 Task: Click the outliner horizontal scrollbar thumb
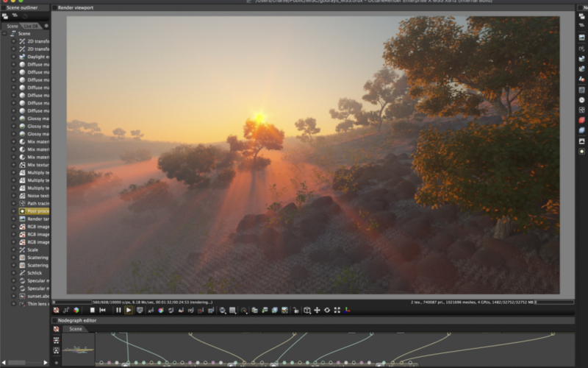[16, 362]
